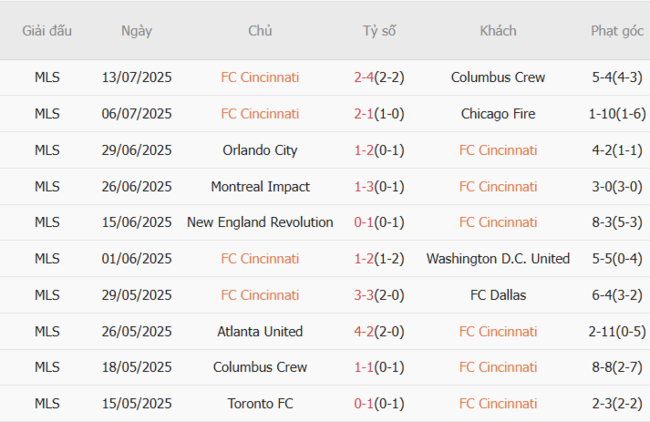Open the 2-1 score against Chicago Fire
Image resolution: width=650 pixels, height=422 pixels.
(x=364, y=114)
